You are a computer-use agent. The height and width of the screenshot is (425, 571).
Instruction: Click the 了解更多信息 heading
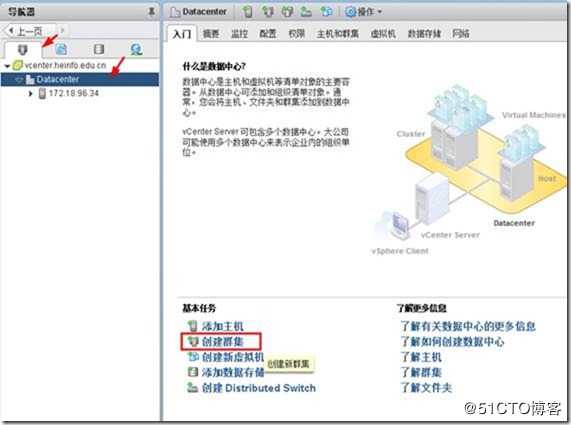point(422,308)
